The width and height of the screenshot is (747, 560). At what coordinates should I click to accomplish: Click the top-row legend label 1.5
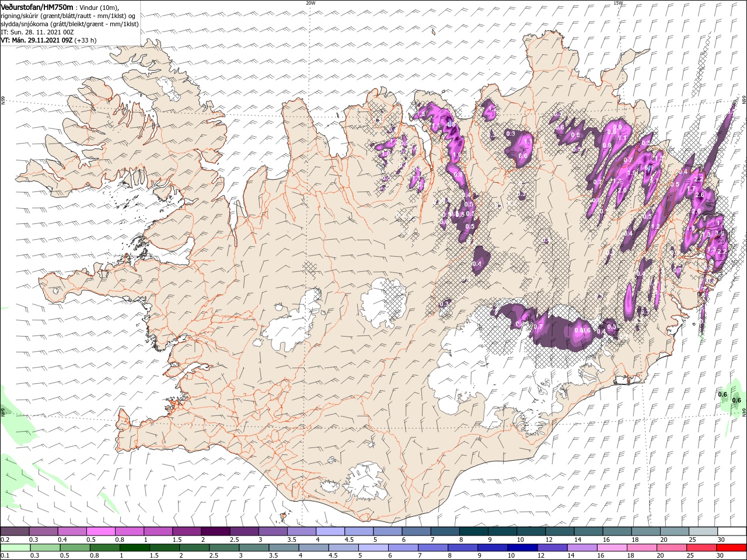(x=177, y=540)
